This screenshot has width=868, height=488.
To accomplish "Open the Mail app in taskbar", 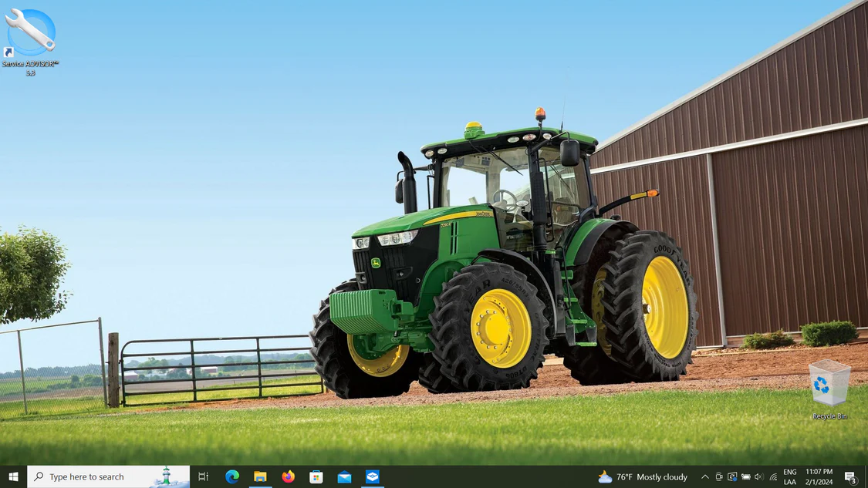I will [344, 477].
